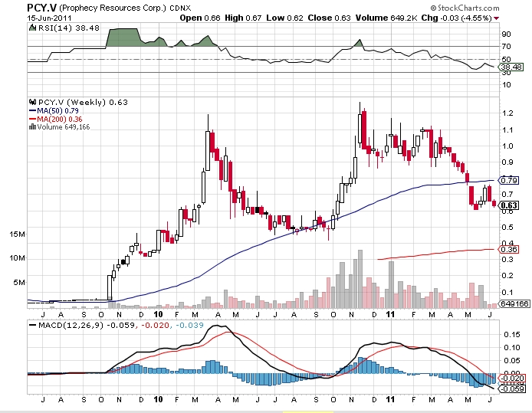Click the RSI(14) 38.48 panel label
Image resolution: width=532 pixels, height=413 pixels.
click(x=68, y=28)
